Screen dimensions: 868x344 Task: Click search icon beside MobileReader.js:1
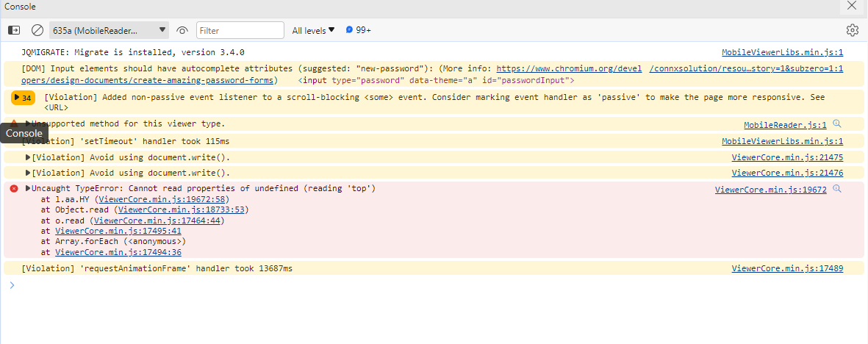836,124
